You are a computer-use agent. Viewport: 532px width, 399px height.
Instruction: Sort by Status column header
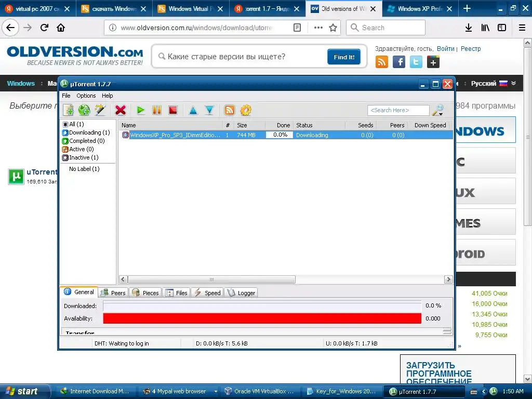tap(320, 125)
